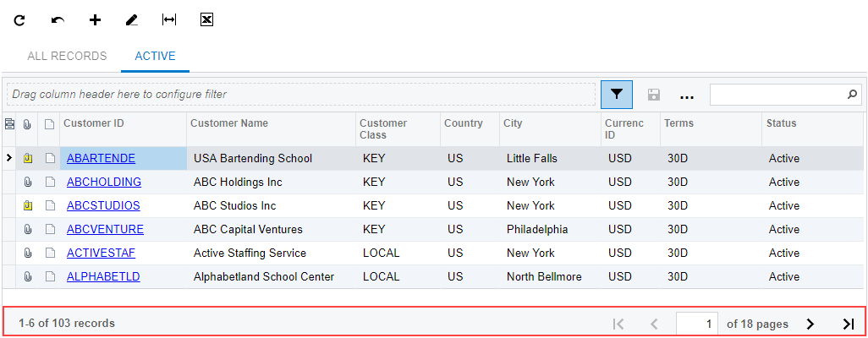Image resolution: width=868 pixels, height=338 pixels.
Task: Click the Refresh icon in the toolbar
Action: 19,19
